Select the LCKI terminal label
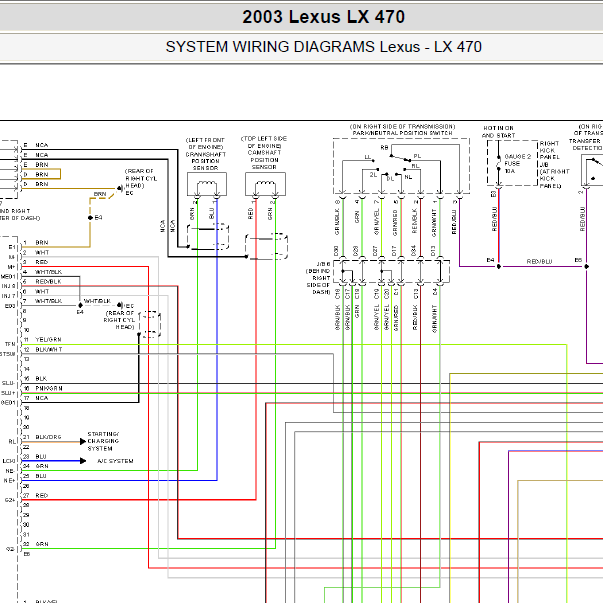The height and width of the screenshot is (603, 603). (x=9, y=461)
